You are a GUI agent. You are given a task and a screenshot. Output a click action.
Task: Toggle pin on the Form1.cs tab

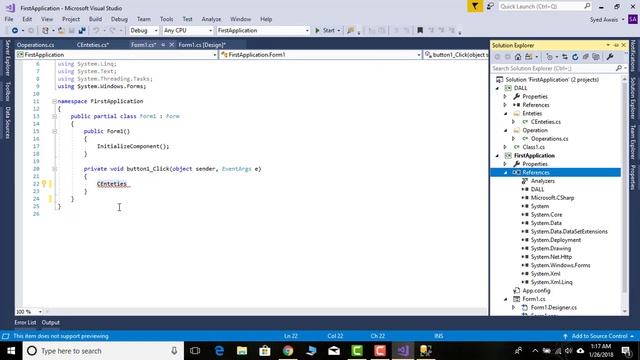pyautogui.click(x=163, y=45)
